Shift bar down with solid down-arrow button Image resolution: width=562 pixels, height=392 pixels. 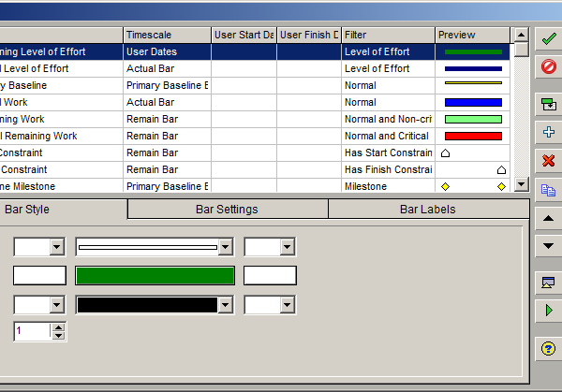point(548,246)
